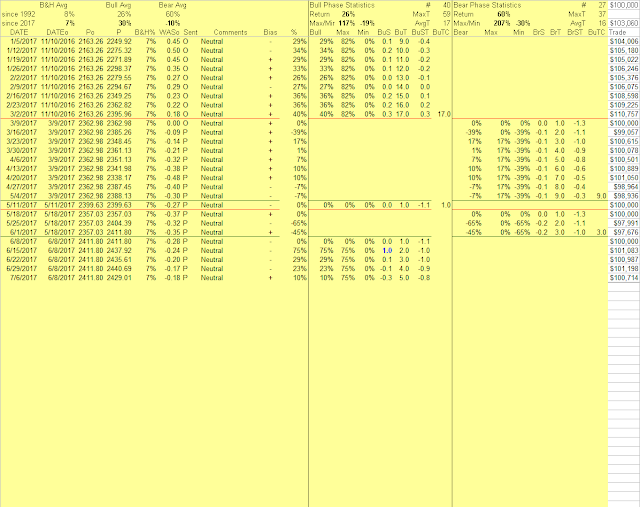Viewport: 640px width, 507px height.
Task: Click the 'WASo' column header
Action: pyautogui.click(x=169, y=32)
